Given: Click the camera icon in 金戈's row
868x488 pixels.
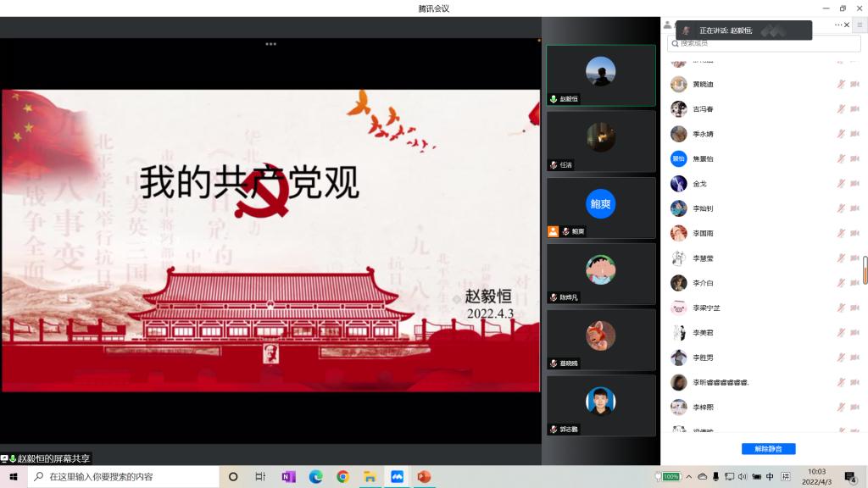Looking at the screenshot, I should tap(854, 184).
